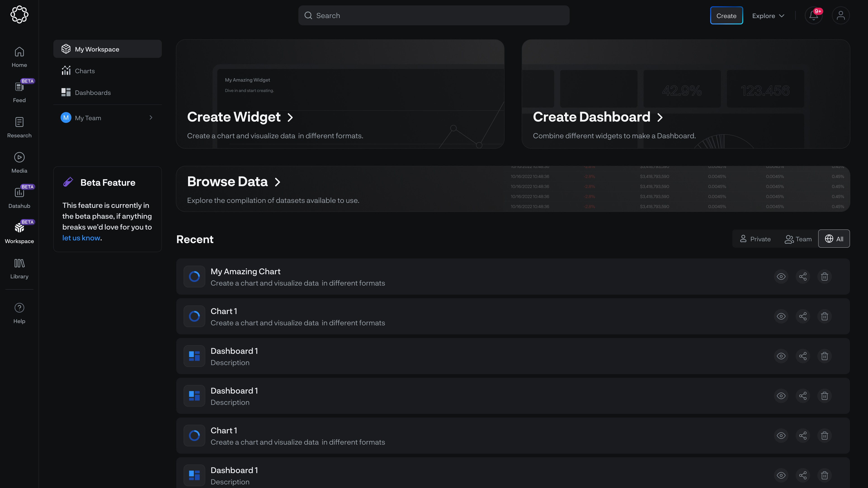This screenshot has width=868, height=488.
Task: Expand My Team chevron in sidebar
Action: [151, 117]
